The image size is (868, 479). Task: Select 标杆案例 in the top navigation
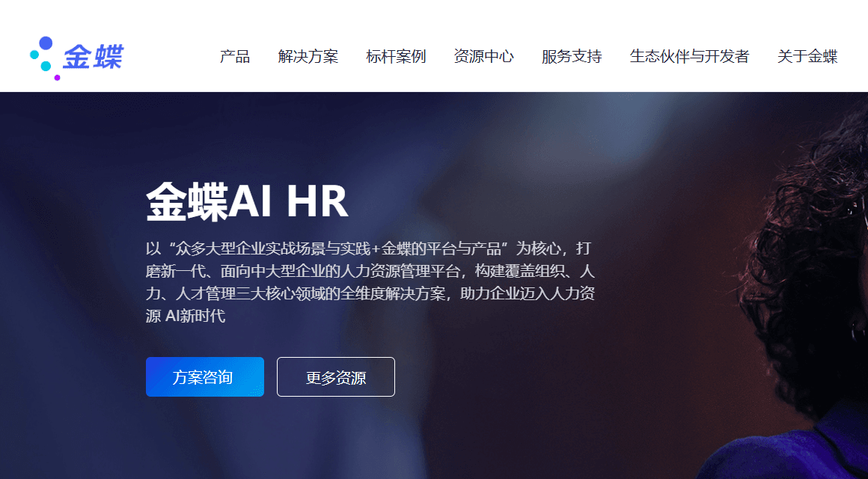396,56
